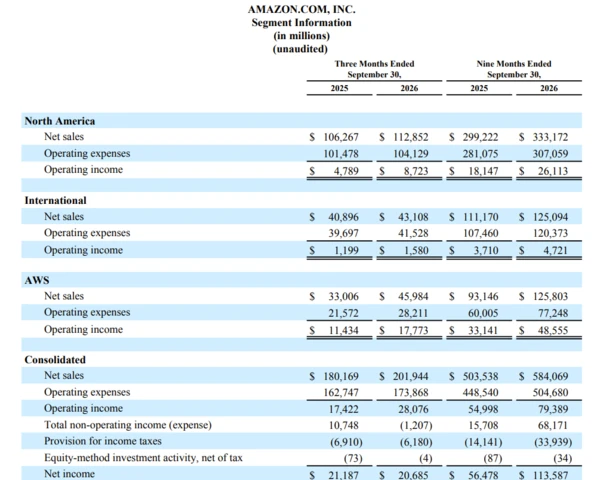Select the "Three Months Ended September 30," header
Viewport: 600px width, 480px height.
click(374, 69)
